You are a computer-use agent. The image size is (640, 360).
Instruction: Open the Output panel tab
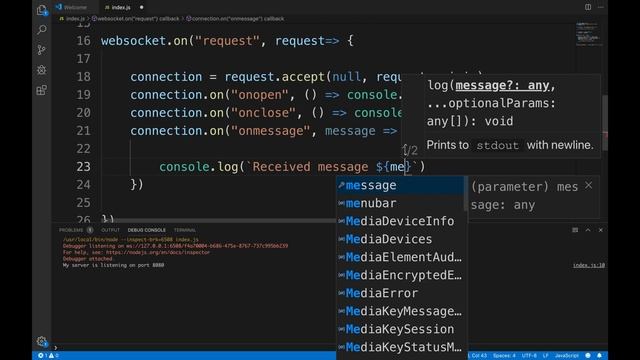pyautogui.click(x=110, y=230)
